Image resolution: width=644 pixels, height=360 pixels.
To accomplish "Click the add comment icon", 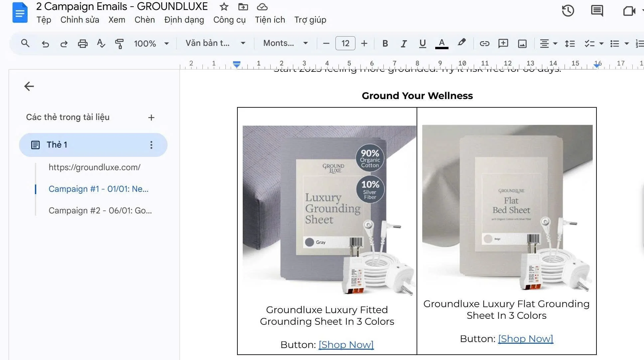I will (503, 44).
